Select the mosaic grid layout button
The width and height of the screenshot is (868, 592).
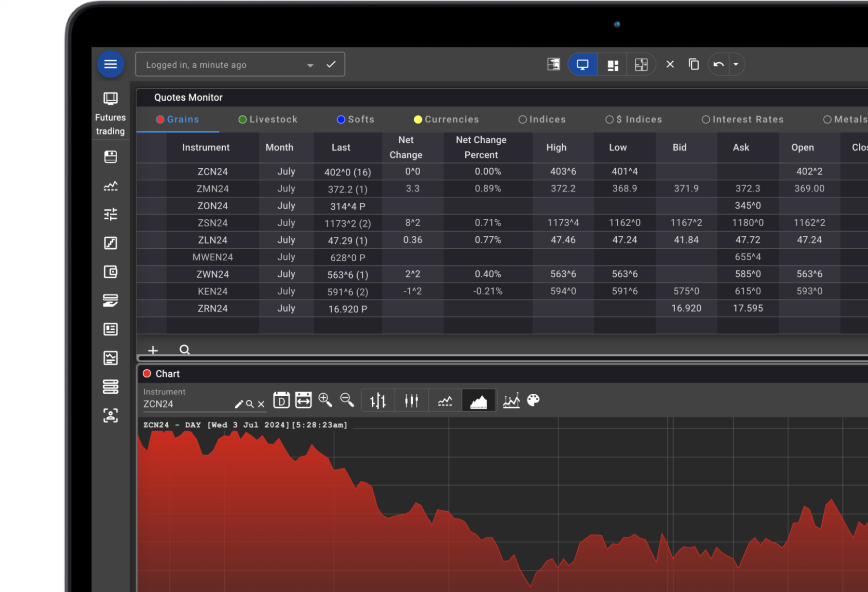[641, 65]
